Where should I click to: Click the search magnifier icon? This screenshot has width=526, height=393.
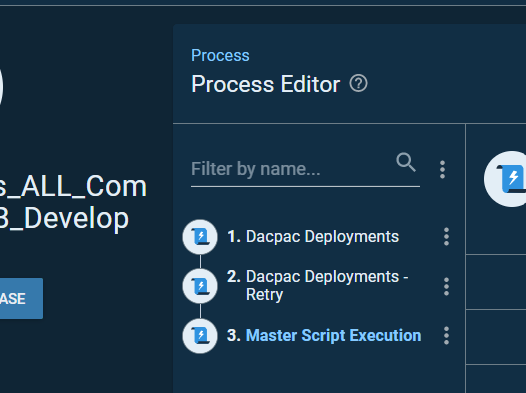point(406,162)
